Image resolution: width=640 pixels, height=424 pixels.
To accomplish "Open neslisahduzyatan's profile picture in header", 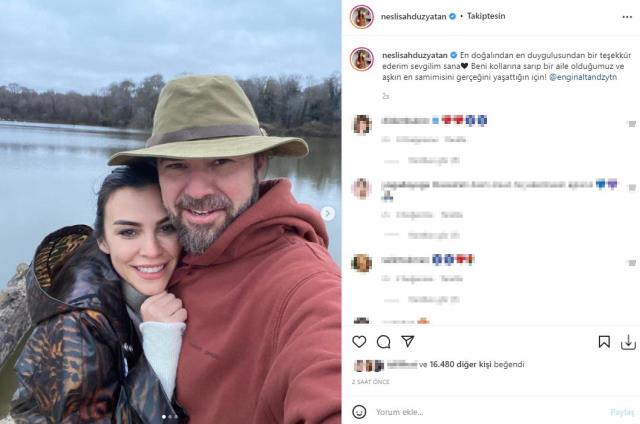I will 361,17.
